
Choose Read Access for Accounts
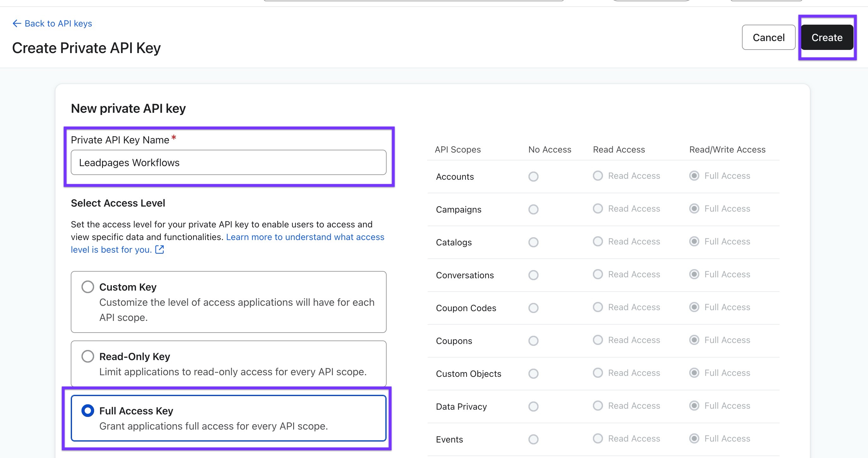[598, 176]
